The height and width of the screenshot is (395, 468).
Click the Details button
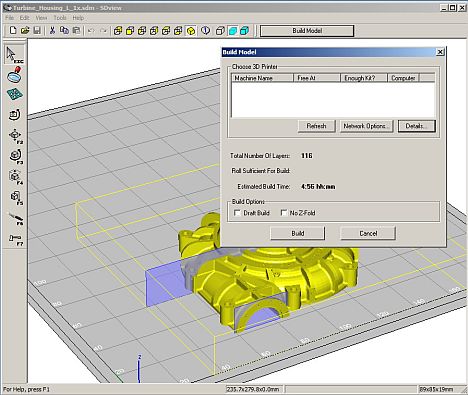tap(416, 126)
